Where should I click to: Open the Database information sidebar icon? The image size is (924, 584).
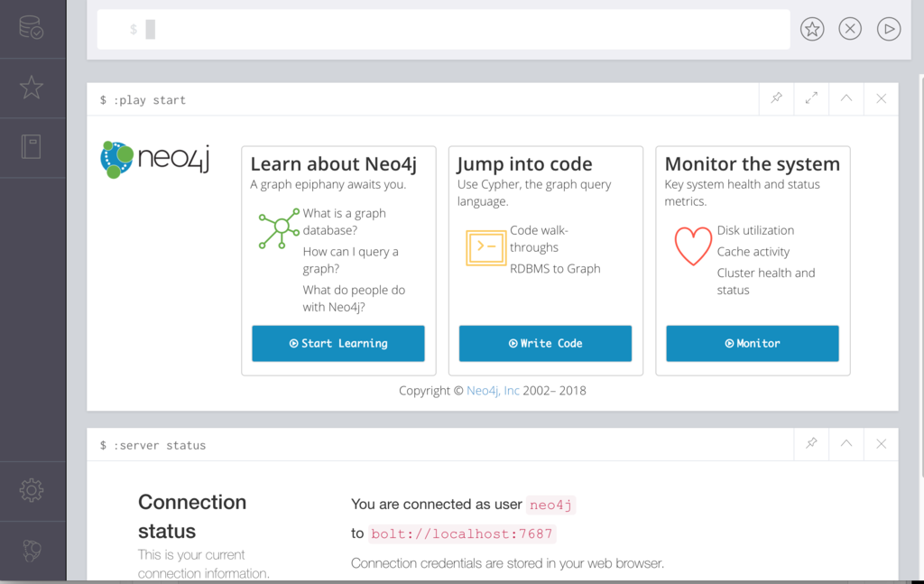pos(32,27)
